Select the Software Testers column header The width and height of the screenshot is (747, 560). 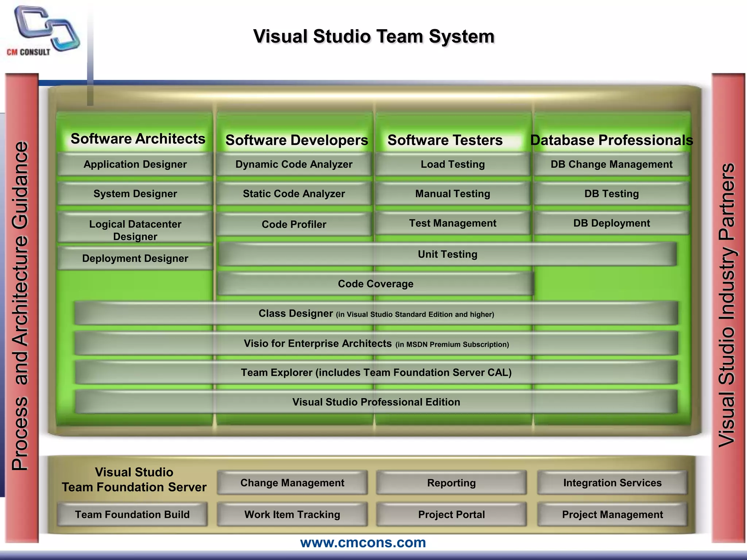click(x=445, y=140)
